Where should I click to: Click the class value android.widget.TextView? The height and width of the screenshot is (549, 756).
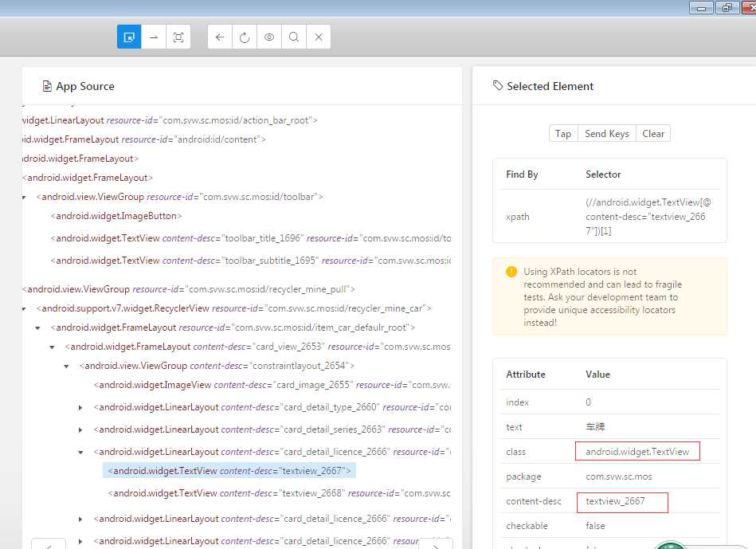click(637, 452)
